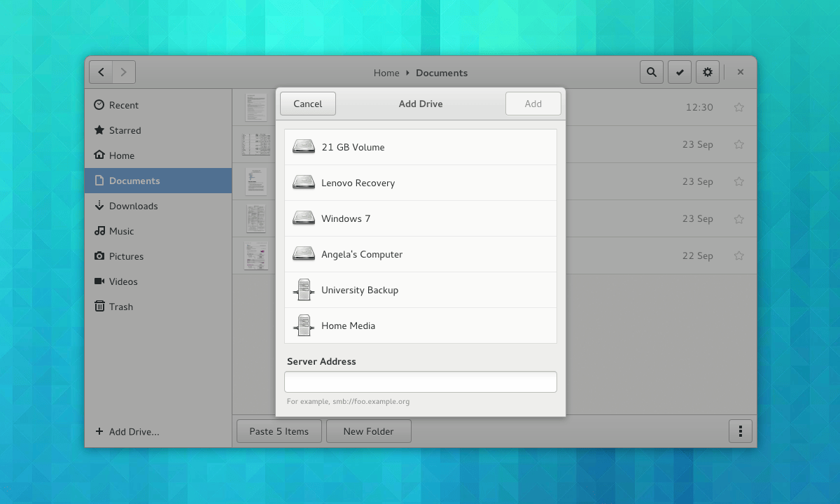Expand the breadcrumb Home location
This screenshot has height=504, width=840.
(386, 73)
